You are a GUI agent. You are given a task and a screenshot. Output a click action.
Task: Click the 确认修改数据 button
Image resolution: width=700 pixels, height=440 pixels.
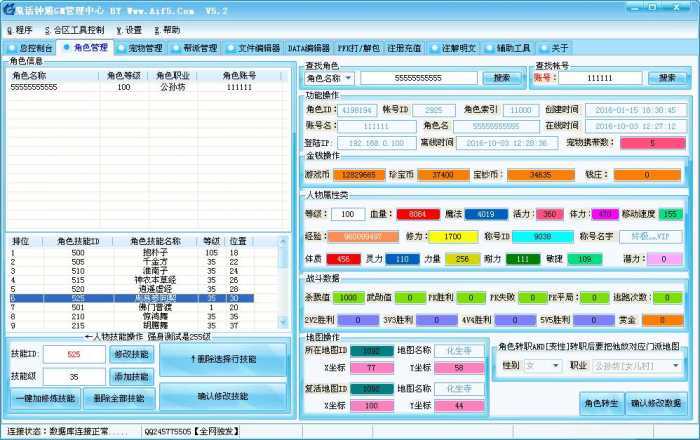coord(657,404)
